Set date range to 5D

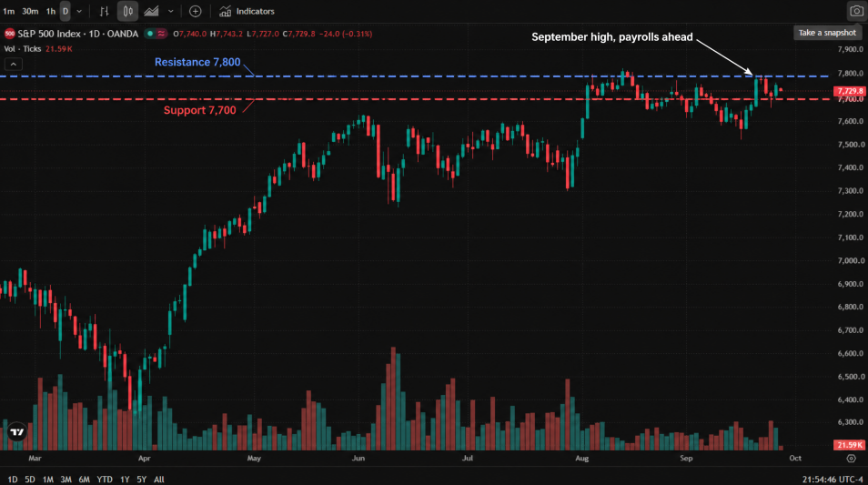click(30, 480)
